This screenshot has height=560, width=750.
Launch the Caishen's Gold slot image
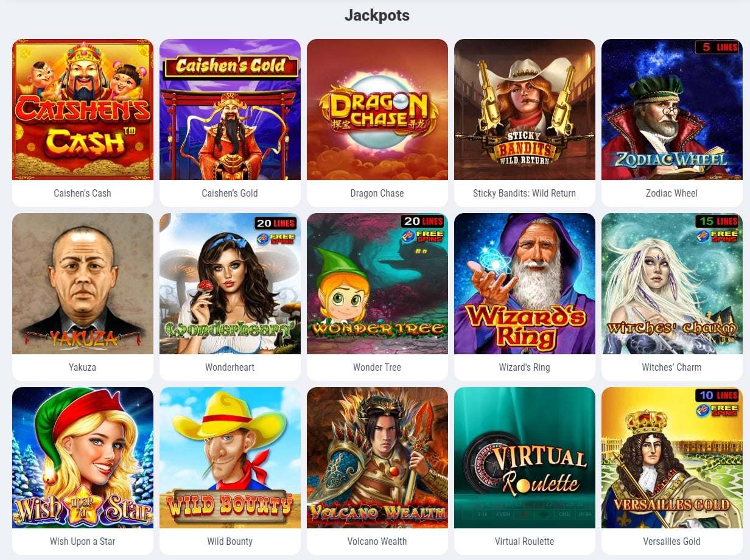(230, 110)
